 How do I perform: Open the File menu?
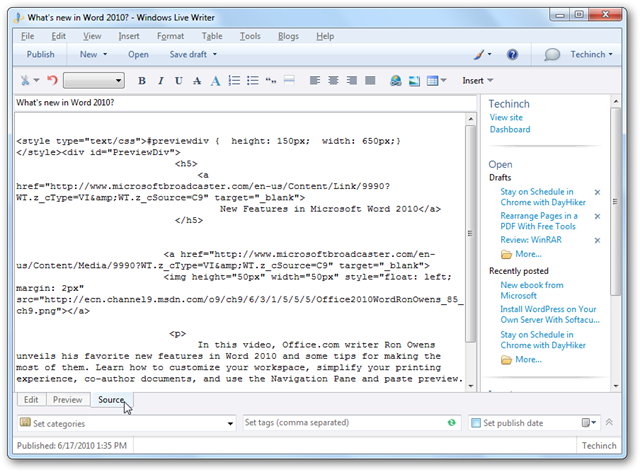[27, 36]
